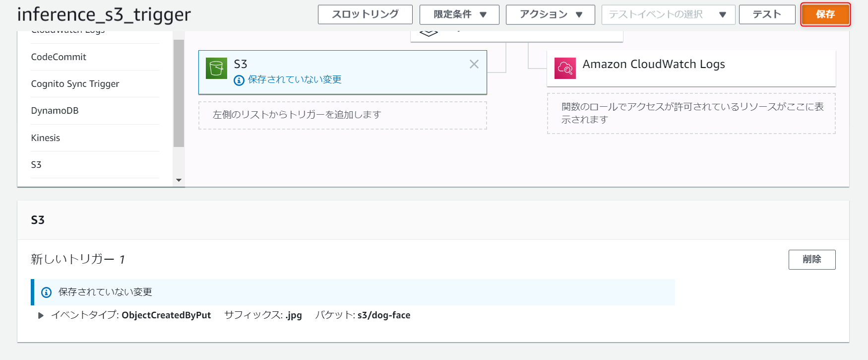Open the 限定条件 dropdown
This screenshot has width=868, height=360.
[x=459, y=14]
